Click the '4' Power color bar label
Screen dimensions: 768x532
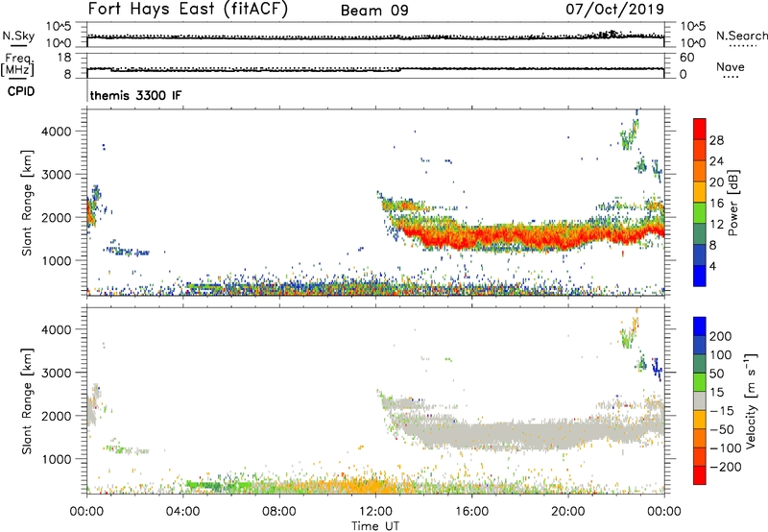713,266
